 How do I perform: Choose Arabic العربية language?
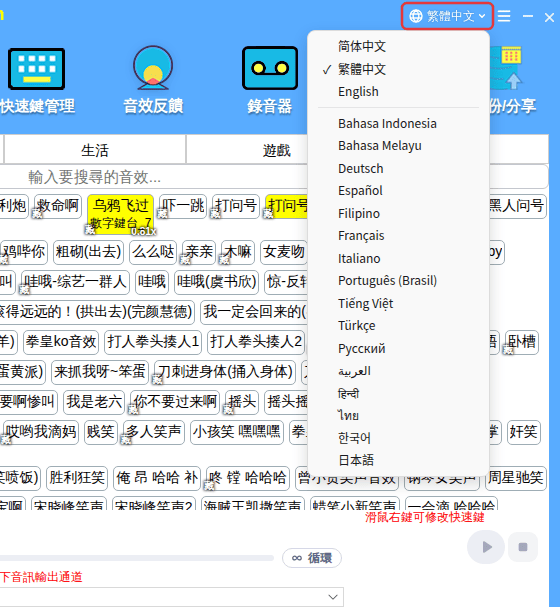354,370
